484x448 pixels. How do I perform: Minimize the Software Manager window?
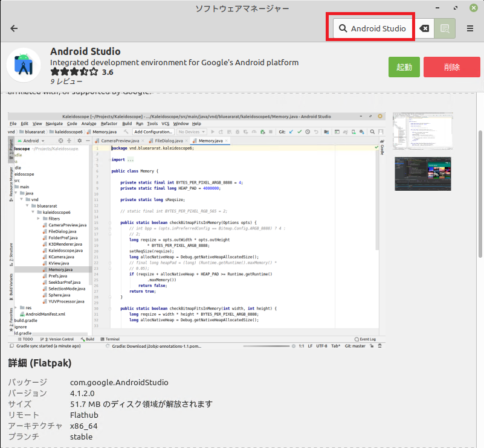point(437,8)
